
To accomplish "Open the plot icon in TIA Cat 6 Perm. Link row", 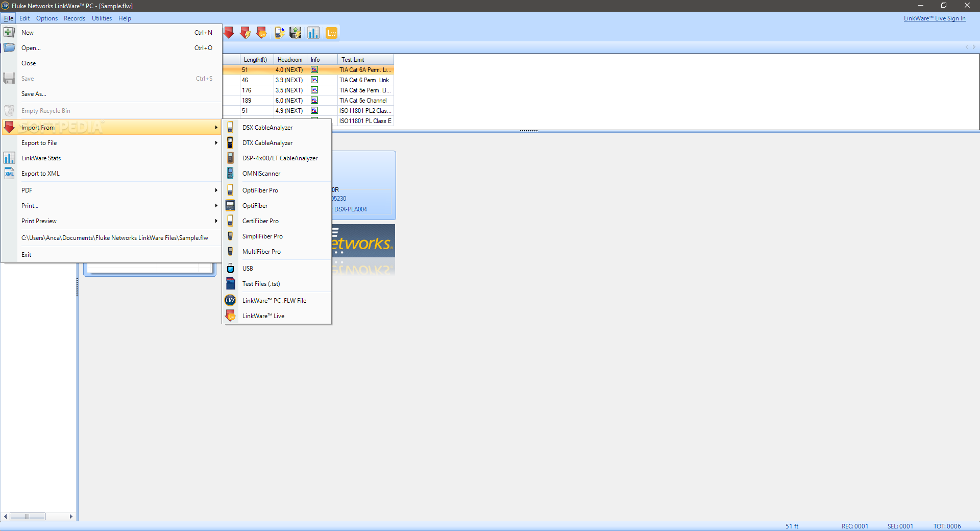I will point(314,80).
